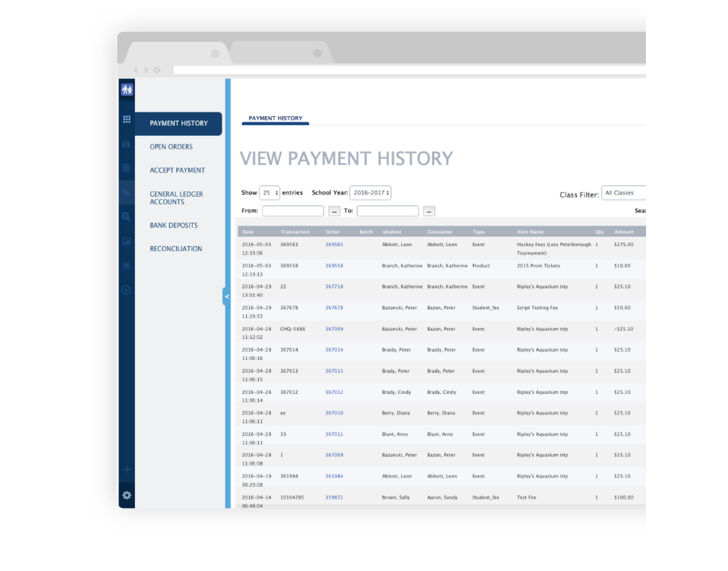
Task: Click the highlighted payments icon in sidebar
Action: (x=126, y=193)
